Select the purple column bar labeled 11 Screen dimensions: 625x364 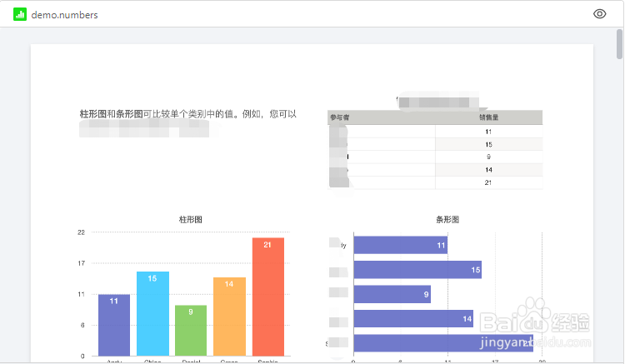tap(113, 324)
